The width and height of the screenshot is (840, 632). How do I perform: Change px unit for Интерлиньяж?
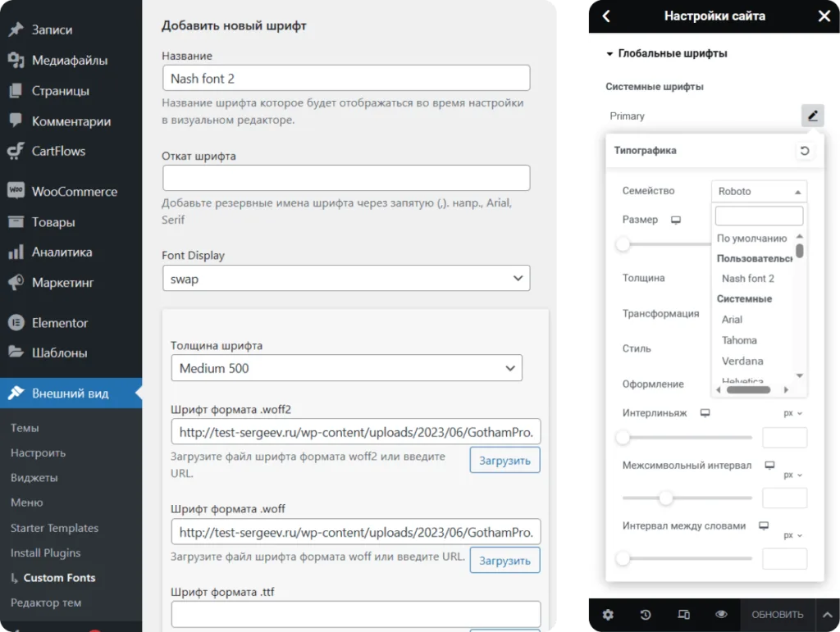(793, 413)
